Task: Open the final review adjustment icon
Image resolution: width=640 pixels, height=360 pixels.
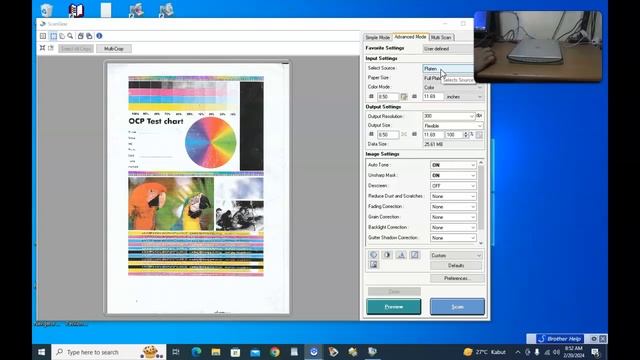Action: click(x=373, y=264)
